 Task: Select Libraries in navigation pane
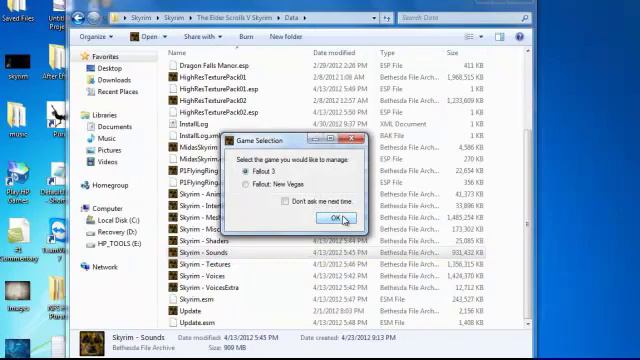(104, 115)
